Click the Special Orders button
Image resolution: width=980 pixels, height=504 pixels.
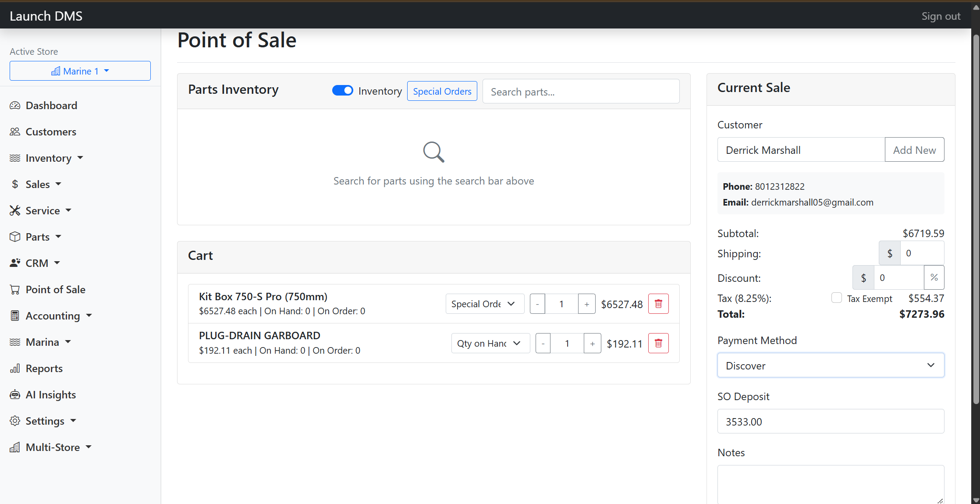442,91
